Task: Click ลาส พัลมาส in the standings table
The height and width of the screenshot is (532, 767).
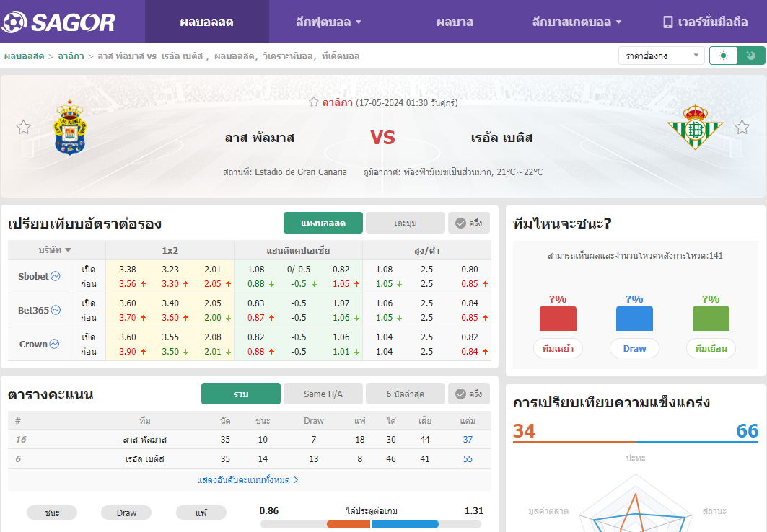Action: coord(145,440)
